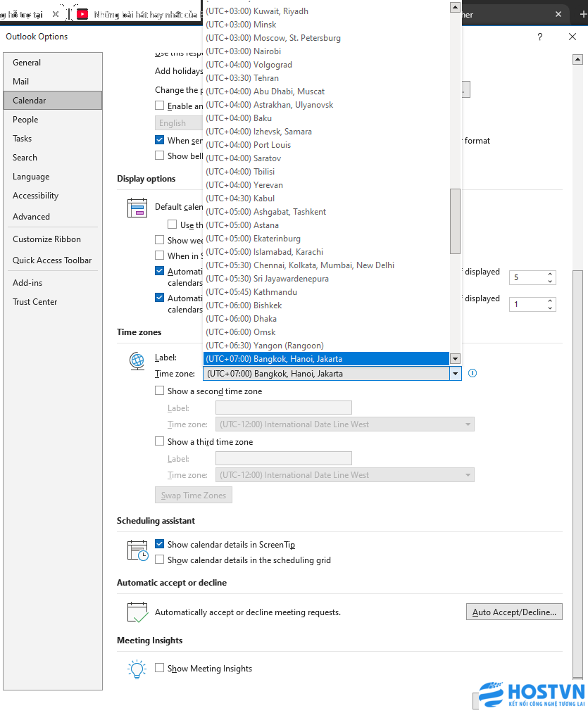Click the scheduling assistant calendar icon
The height and width of the screenshot is (713, 588).
point(137,550)
